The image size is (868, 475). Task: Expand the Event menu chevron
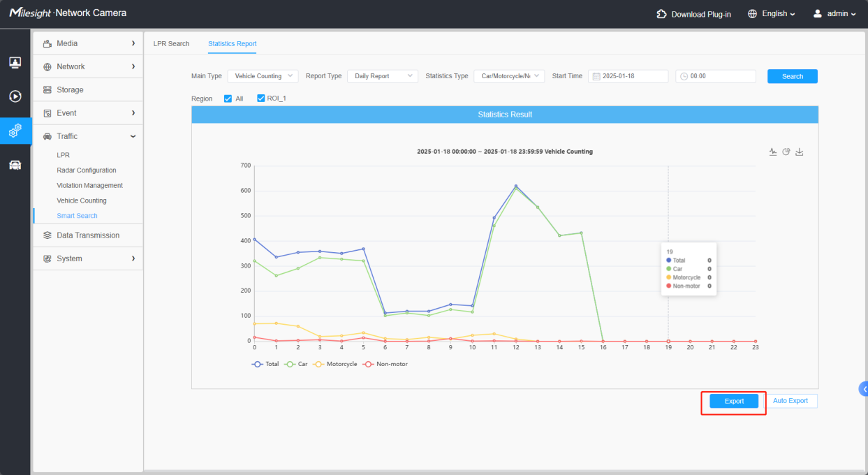pyautogui.click(x=133, y=113)
